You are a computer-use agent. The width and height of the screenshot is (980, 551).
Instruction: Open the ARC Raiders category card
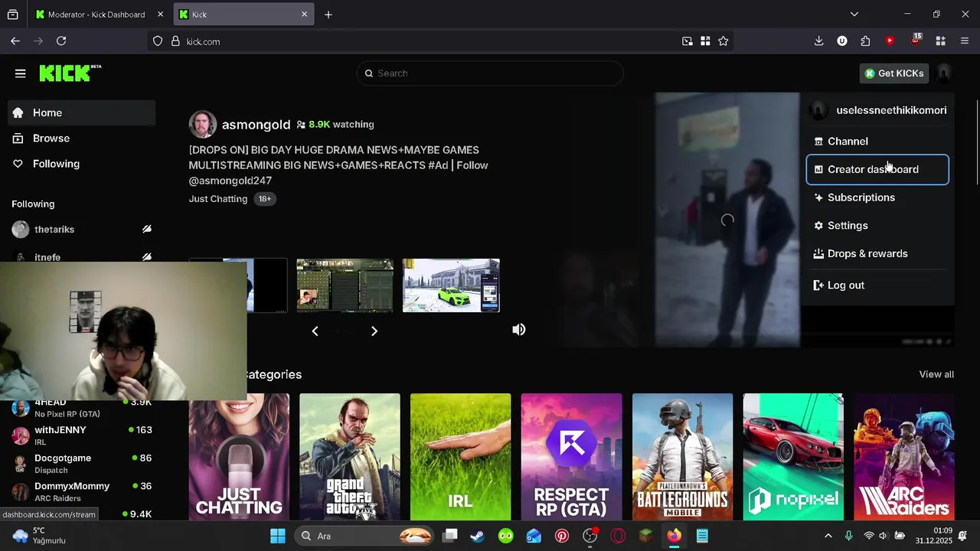904,457
